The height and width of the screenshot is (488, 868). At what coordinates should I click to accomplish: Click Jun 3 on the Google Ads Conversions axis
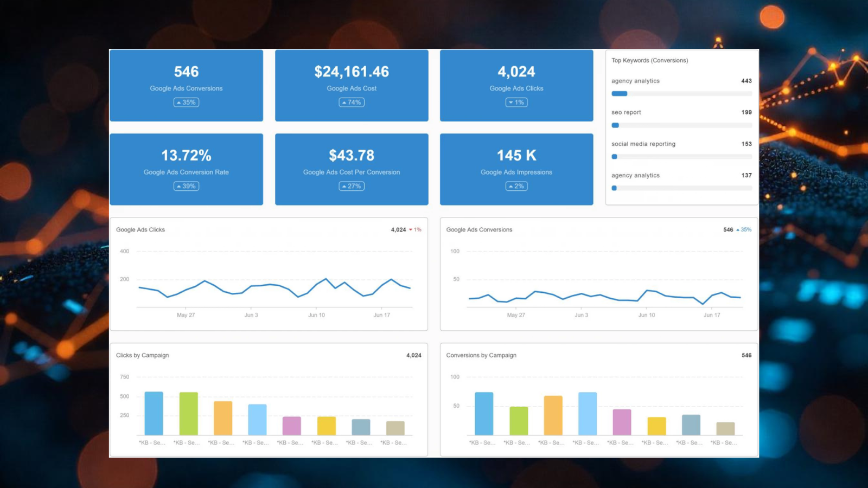click(x=581, y=315)
